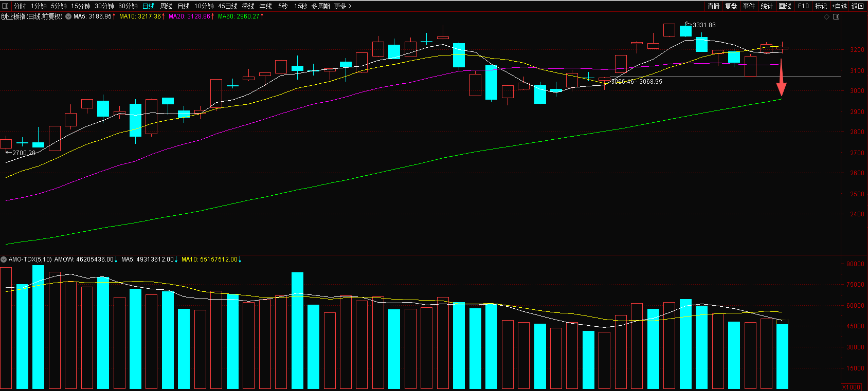This screenshot has height=391, width=868.
Task: Expand the main chart indicator dropdown
Action: tap(68, 16)
